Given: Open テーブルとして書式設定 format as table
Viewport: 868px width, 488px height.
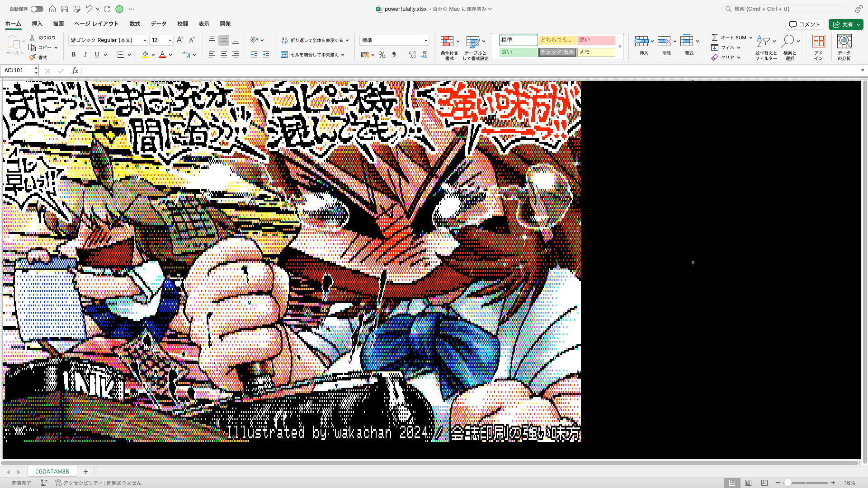Looking at the screenshot, I should tap(475, 47).
